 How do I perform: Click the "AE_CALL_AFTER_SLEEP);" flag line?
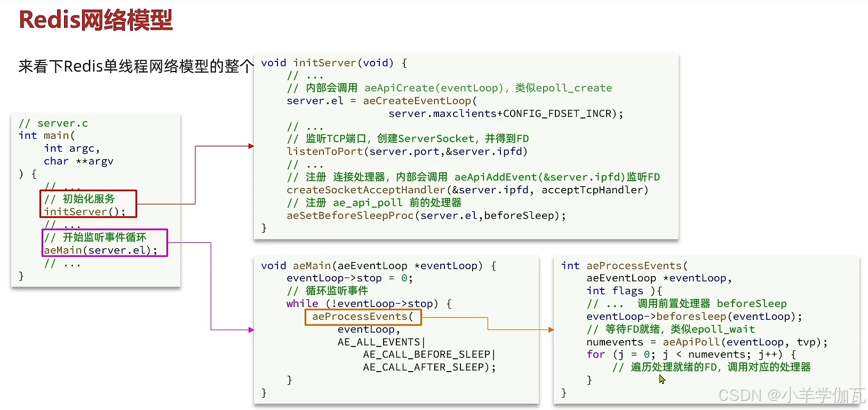[x=429, y=367]
